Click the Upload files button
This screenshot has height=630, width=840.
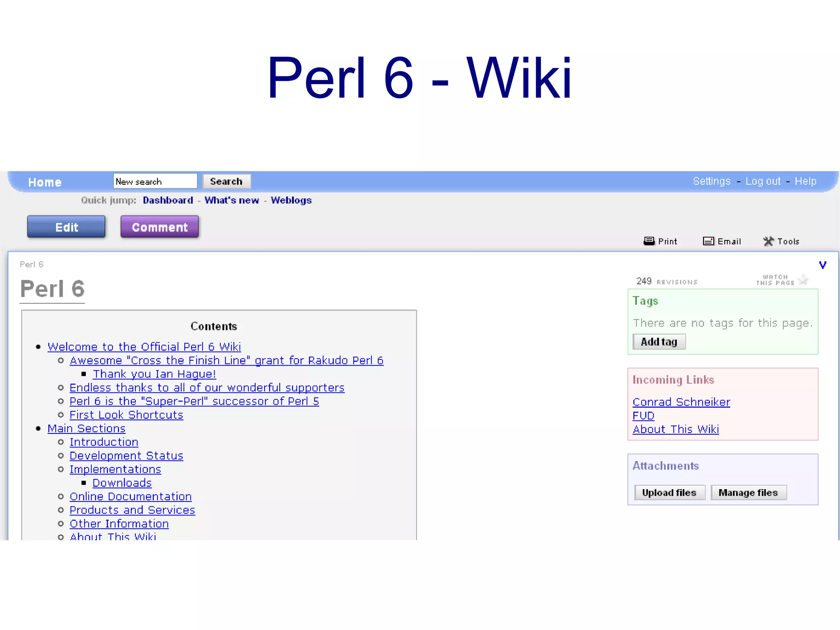(x=669, y=493)
